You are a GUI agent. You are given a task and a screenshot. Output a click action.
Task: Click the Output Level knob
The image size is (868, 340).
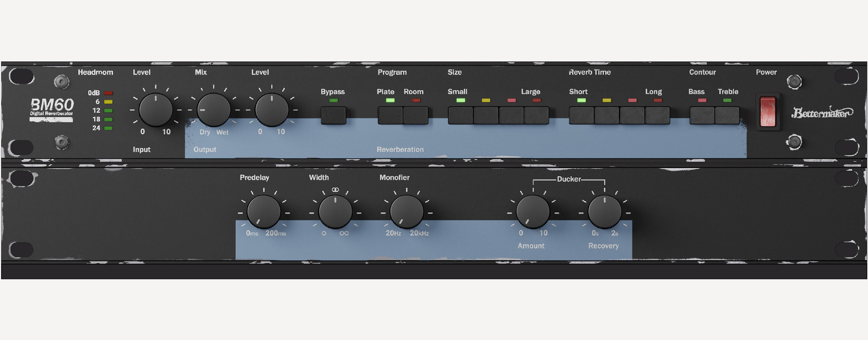tap(272, 110)
